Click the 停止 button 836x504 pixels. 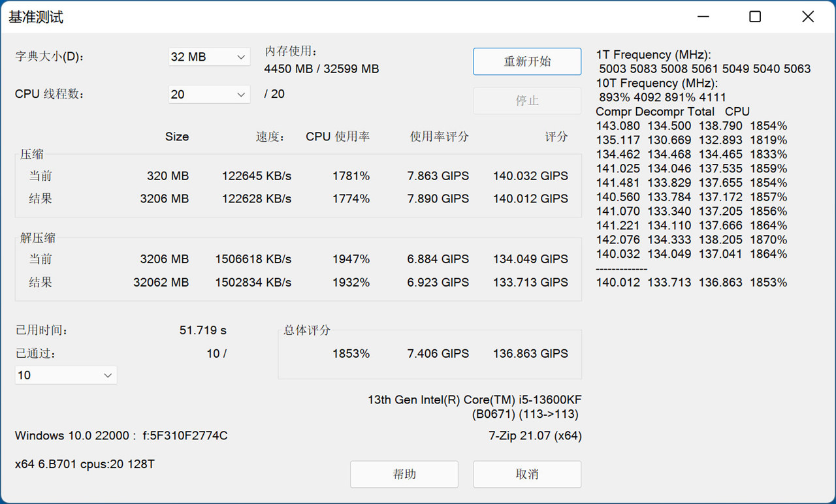[x=526, y=101]
